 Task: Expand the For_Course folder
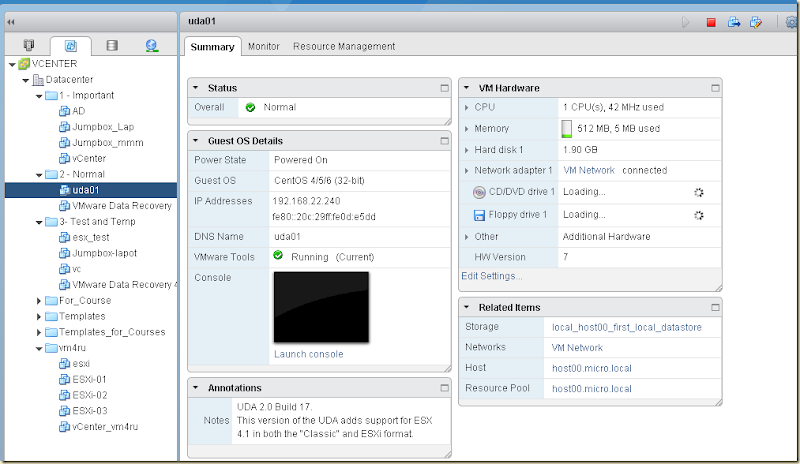[x=39, y=300]
